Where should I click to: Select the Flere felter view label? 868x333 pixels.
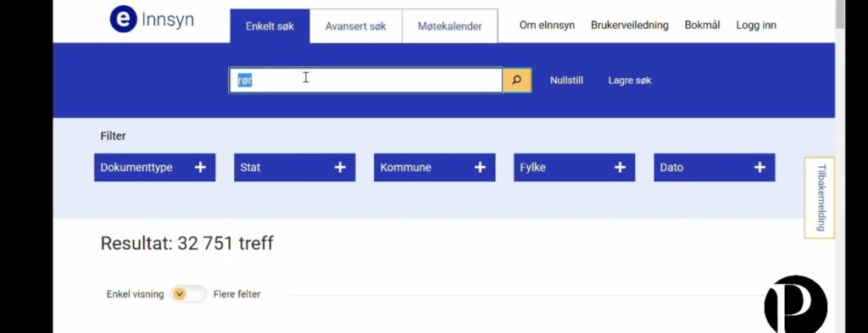(237, 294)
